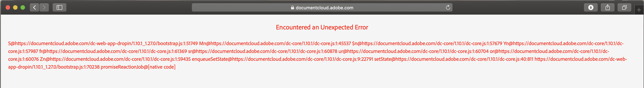Image resolution: width=644 pixels, height=88 pixels.
Task: Click the "Encountered an Unexpected Error" heading
Action: [x=322, y=27]
